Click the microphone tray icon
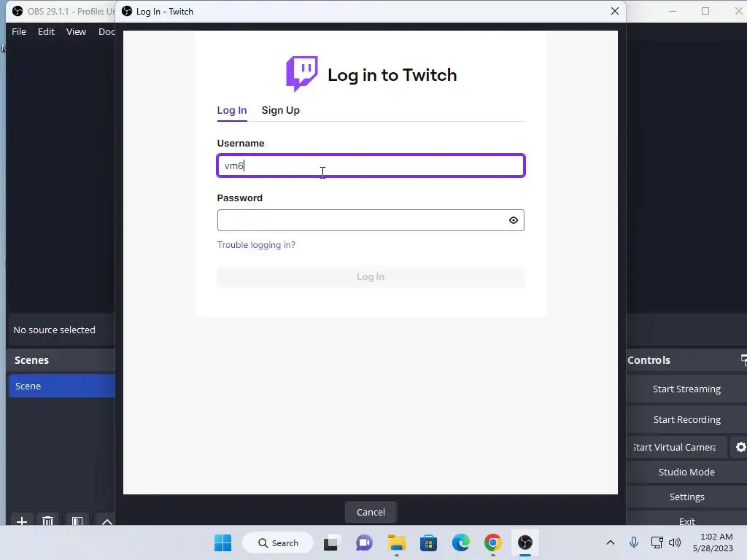This screenshot has width=747, height=560. [x=634, y=542]
